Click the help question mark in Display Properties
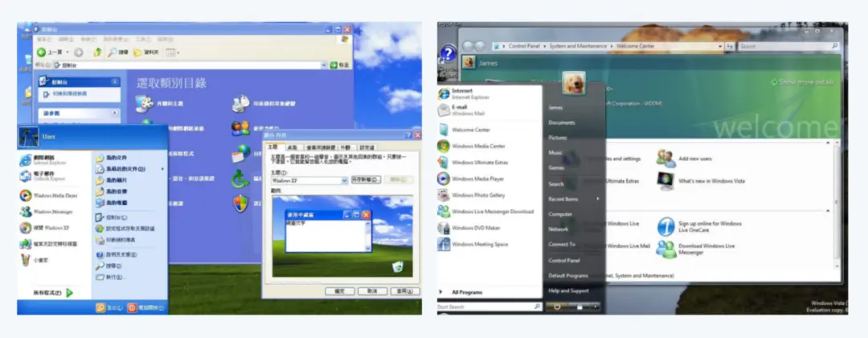Screen dimensions: 868x338 tap(408, 134)
